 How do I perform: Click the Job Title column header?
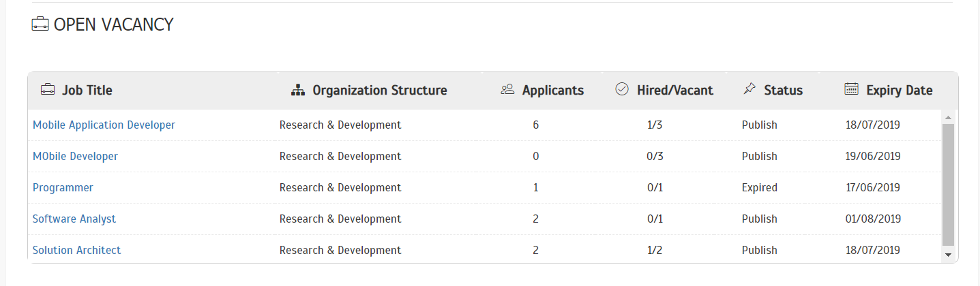tap(87, 90)
